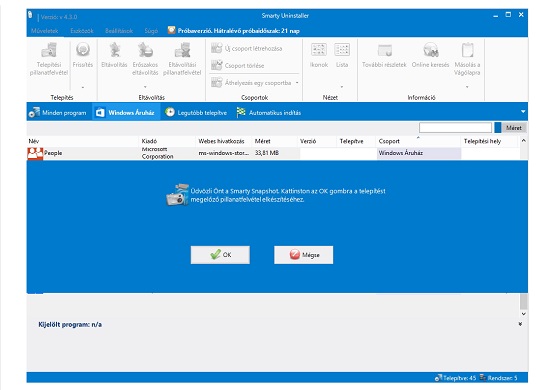Screen dimensions: 550x390
Task: Click the 33,81 MB size cell
Action: (267, 153)
